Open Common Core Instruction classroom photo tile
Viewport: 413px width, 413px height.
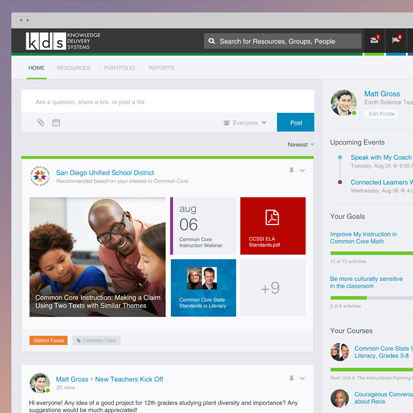pos(97,257)
